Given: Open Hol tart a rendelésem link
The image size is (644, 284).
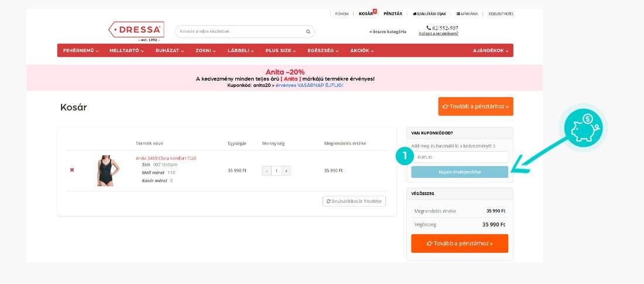Looking at the screenshot, I should 439,34.
